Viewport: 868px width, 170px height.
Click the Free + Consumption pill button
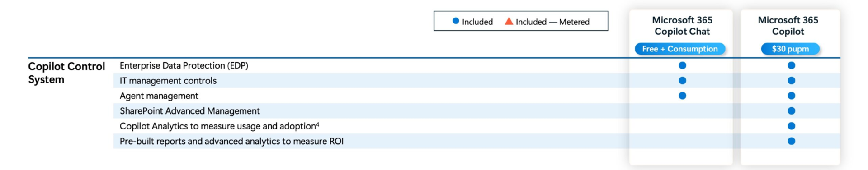(x=680, y=49)
